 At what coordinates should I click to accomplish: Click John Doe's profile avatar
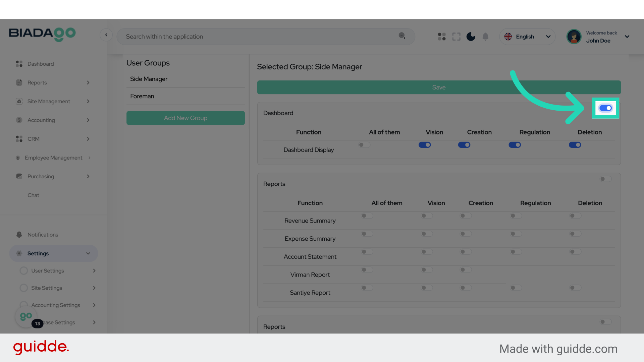tap(574, 37)
